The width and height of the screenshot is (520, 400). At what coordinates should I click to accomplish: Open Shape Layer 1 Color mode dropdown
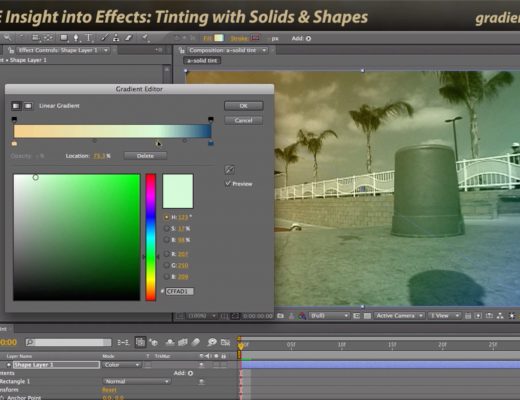[122, 365]
